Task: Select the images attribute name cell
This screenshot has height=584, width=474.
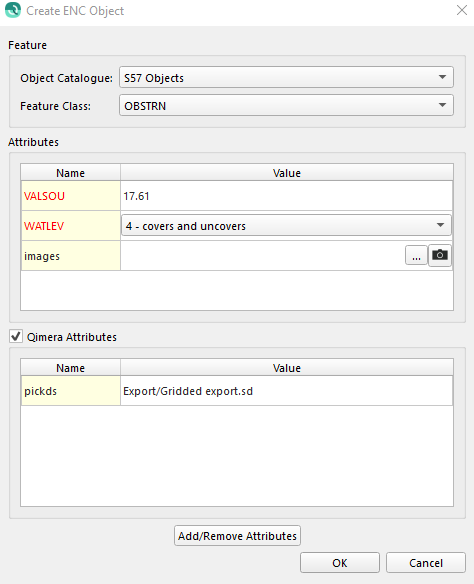Action: (x=71, y=256)
